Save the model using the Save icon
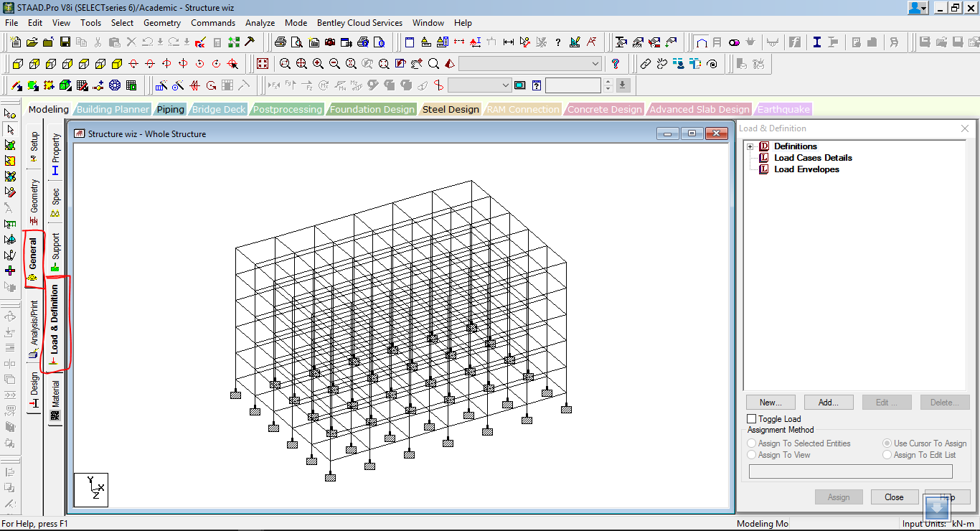 tap(65, 42)
